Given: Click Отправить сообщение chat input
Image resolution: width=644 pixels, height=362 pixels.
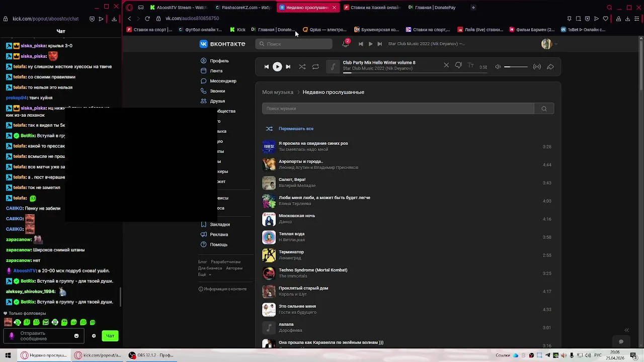Looking at the screenshot, I should [44, 336].
